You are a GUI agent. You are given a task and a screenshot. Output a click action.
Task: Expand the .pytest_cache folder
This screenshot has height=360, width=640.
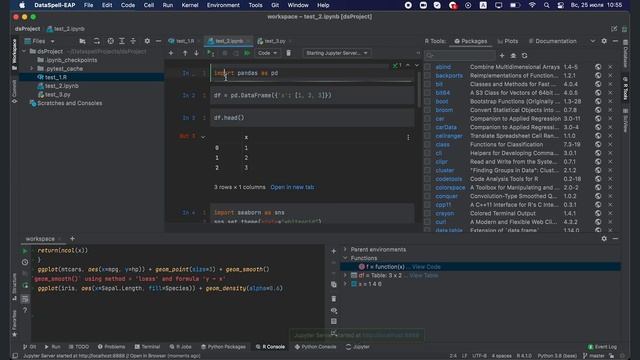pyautogui.click(x=32, y=69)
